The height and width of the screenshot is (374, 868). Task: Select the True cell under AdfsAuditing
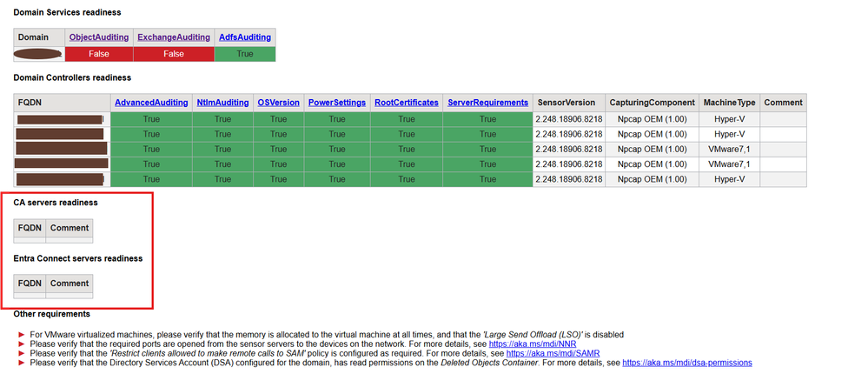coord(245,54)
